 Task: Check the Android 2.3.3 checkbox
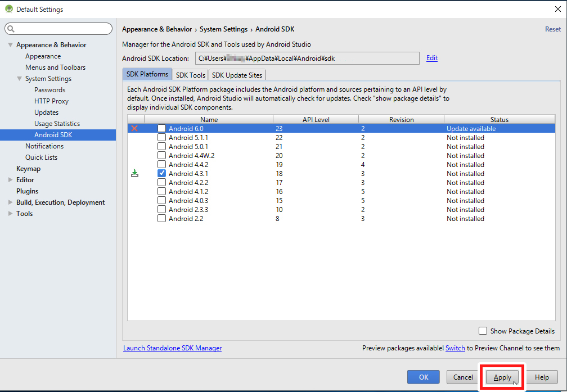161,209
